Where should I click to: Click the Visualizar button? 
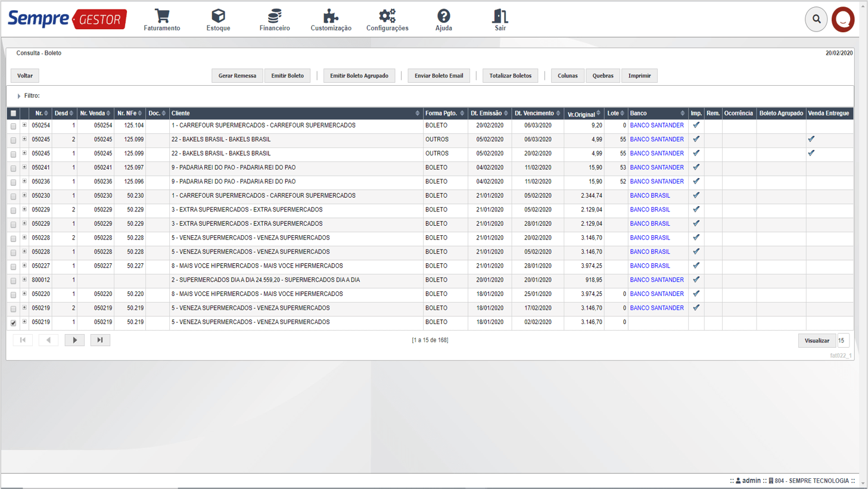coord(817,341)
